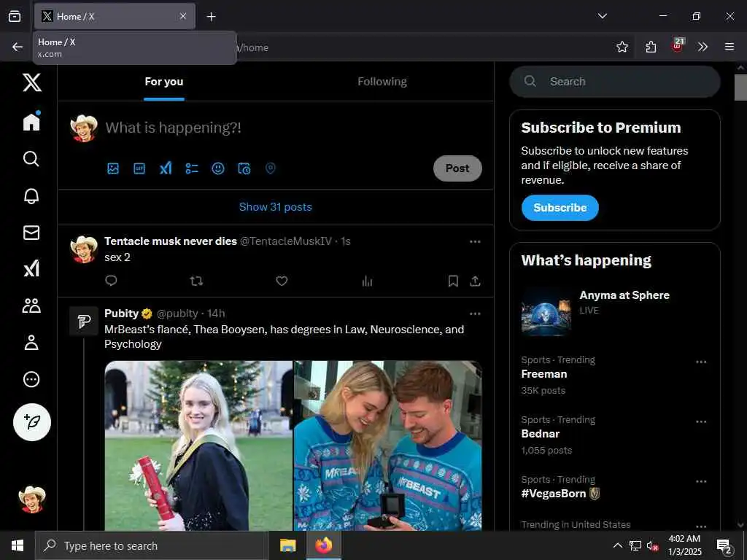Open more menu on Pubity post
This screenshot has width=747, height=560.
coord(475,314)
